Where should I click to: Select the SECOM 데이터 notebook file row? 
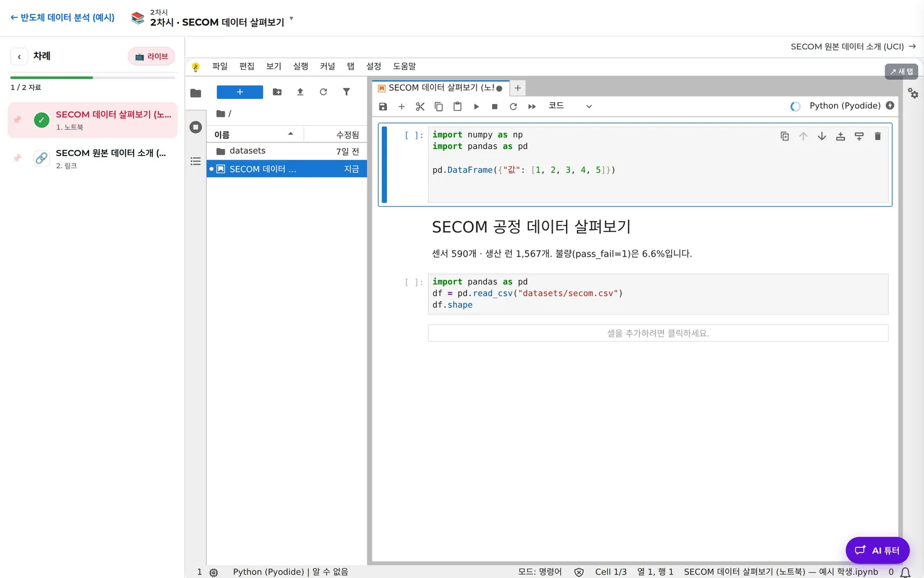(287, 169)
